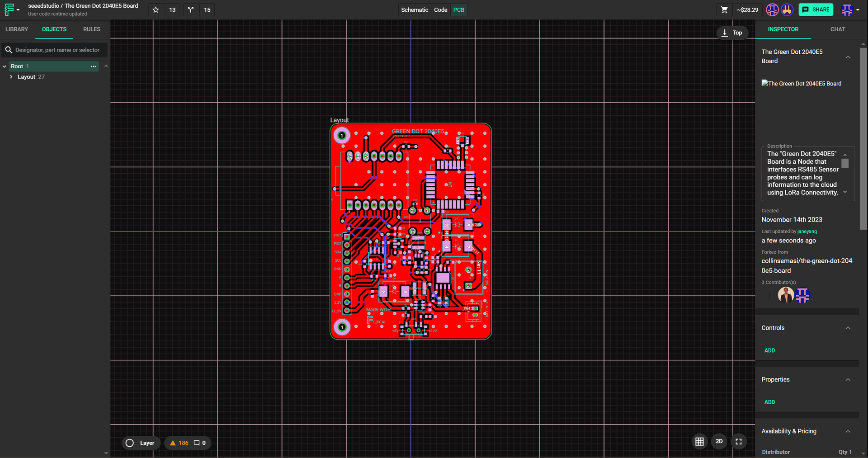Collapse the Controls section
Viewport: 868px width, 458px height.
pos(848,328)
